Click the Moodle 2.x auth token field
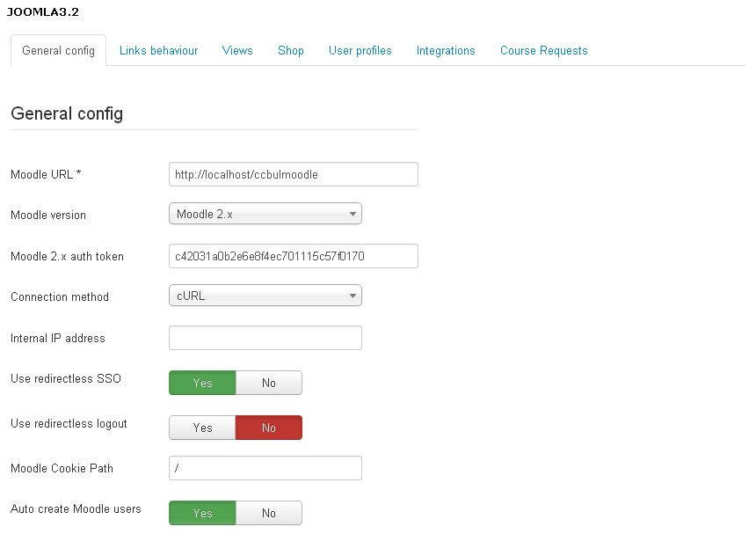The image size is (756, 541). click(x=293, y=256)
